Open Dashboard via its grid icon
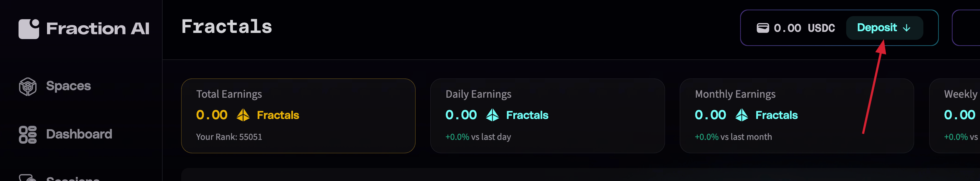Screen dimensions: 980x181 click(28, 135)
